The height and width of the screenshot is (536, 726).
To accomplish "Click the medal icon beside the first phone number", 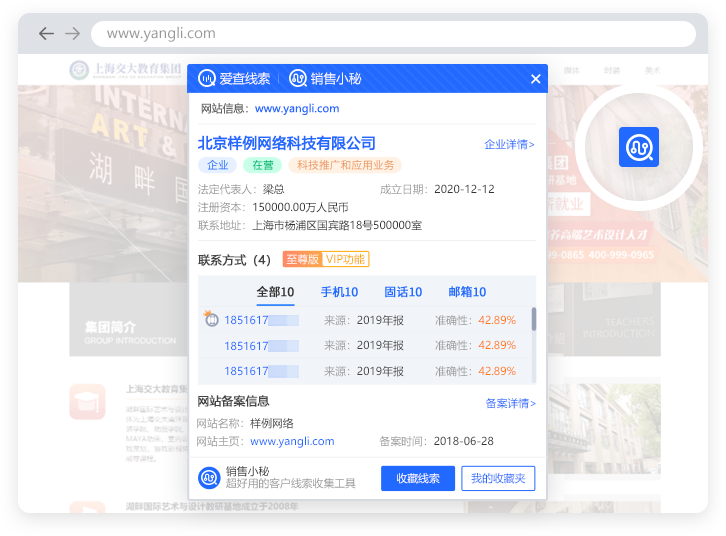I will pos(211,318).
